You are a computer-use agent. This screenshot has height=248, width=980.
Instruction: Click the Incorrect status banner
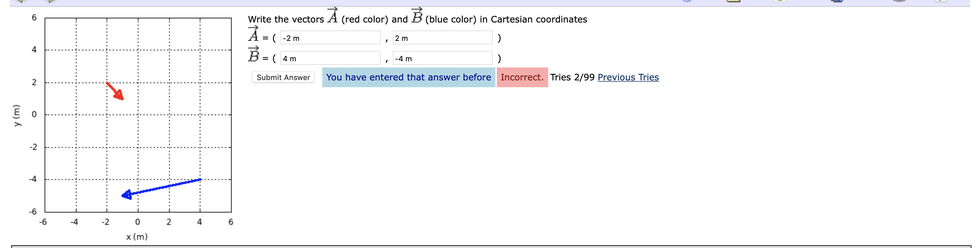(522, 77)
